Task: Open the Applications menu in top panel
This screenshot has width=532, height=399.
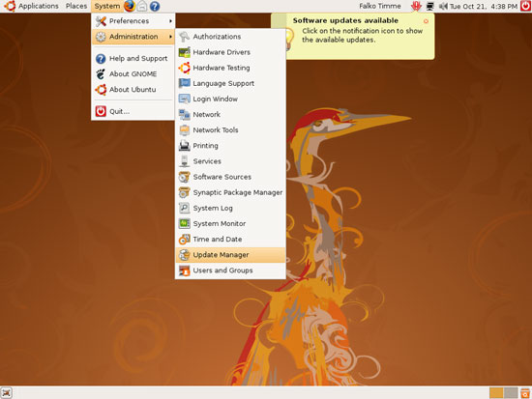Action: (x=39, y=6)
